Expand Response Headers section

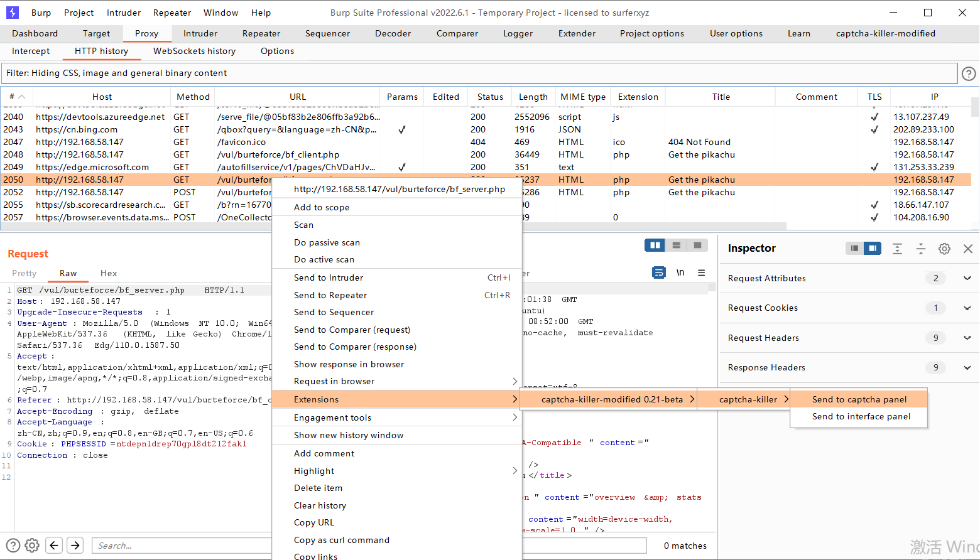(967, 367)
